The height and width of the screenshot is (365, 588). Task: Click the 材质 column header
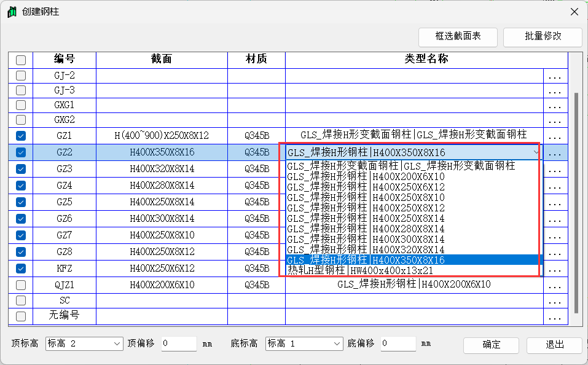point(256,60)
